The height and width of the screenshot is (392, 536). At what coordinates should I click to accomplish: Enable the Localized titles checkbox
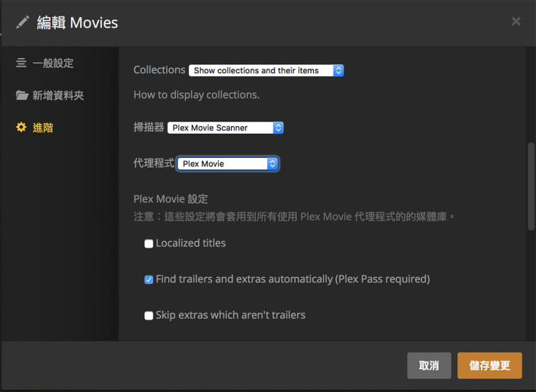point(149,243)
